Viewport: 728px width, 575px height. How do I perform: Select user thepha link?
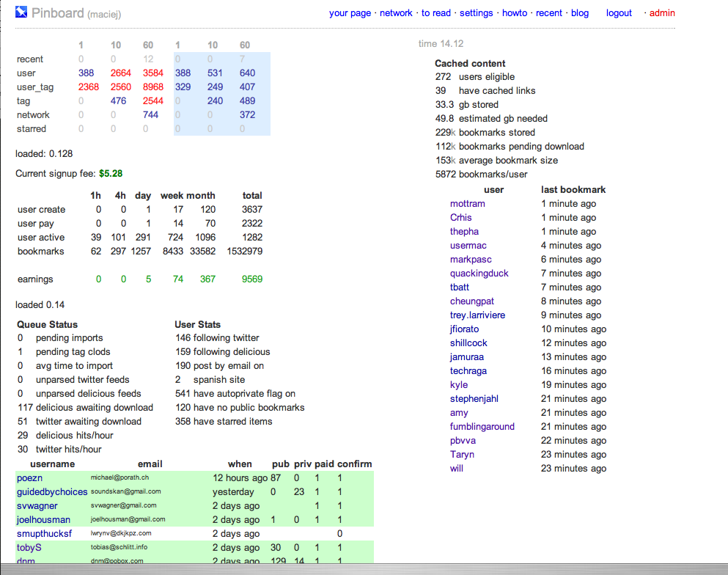point(464,231)
